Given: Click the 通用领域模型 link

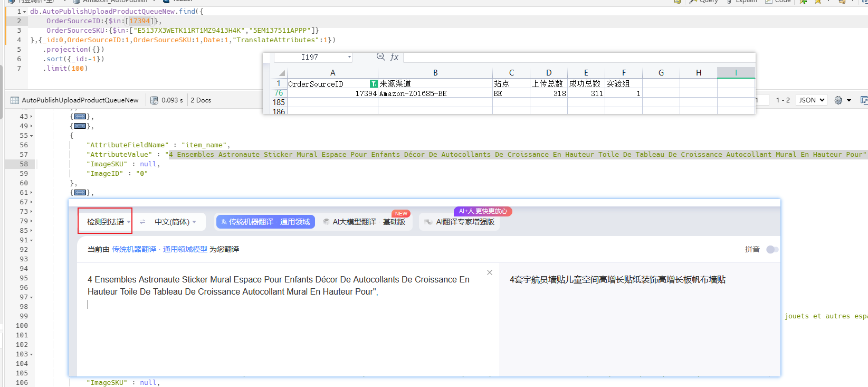Looking at the screenshot, I should [x=185, y=249].
